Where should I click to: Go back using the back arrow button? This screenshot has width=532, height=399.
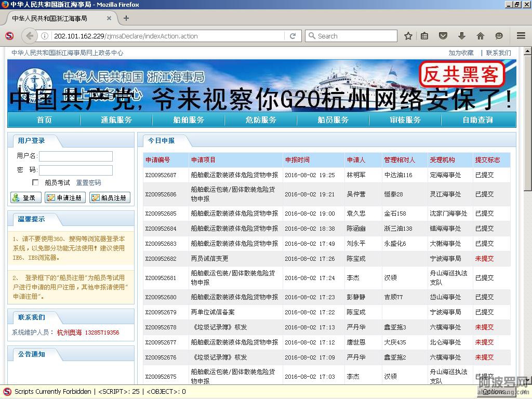30,36
